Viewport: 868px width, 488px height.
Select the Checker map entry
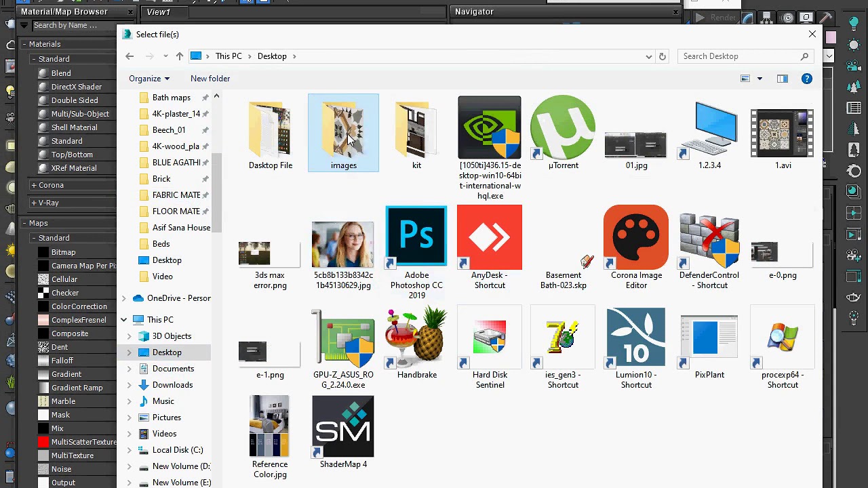point(65,293)
